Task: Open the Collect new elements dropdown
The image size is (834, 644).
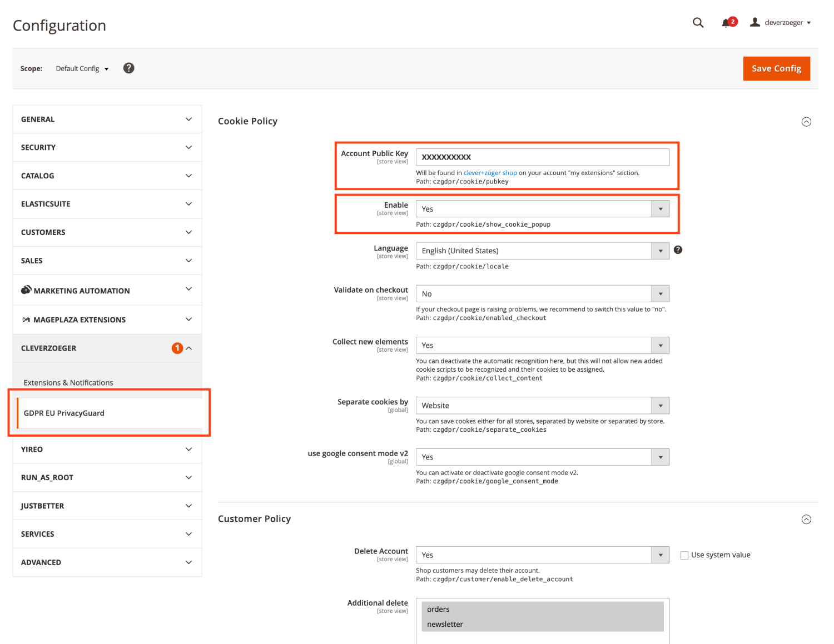Action: click(542, 346)
